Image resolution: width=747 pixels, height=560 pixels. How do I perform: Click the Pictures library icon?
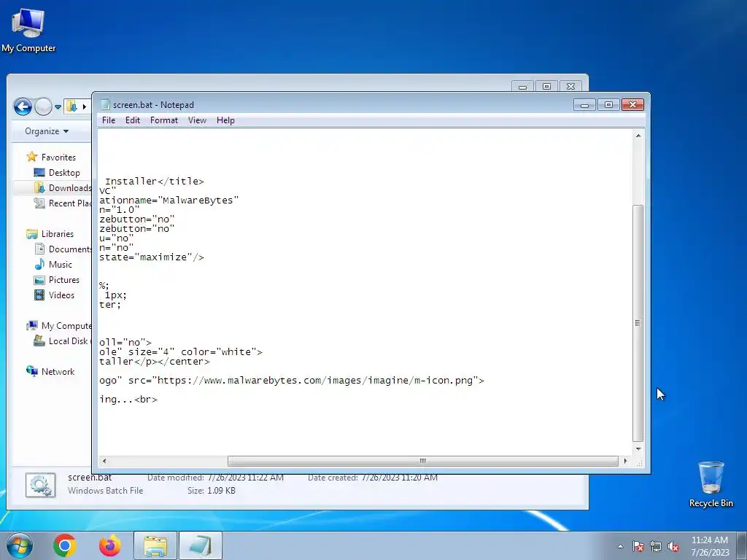[x=39, y=280]
